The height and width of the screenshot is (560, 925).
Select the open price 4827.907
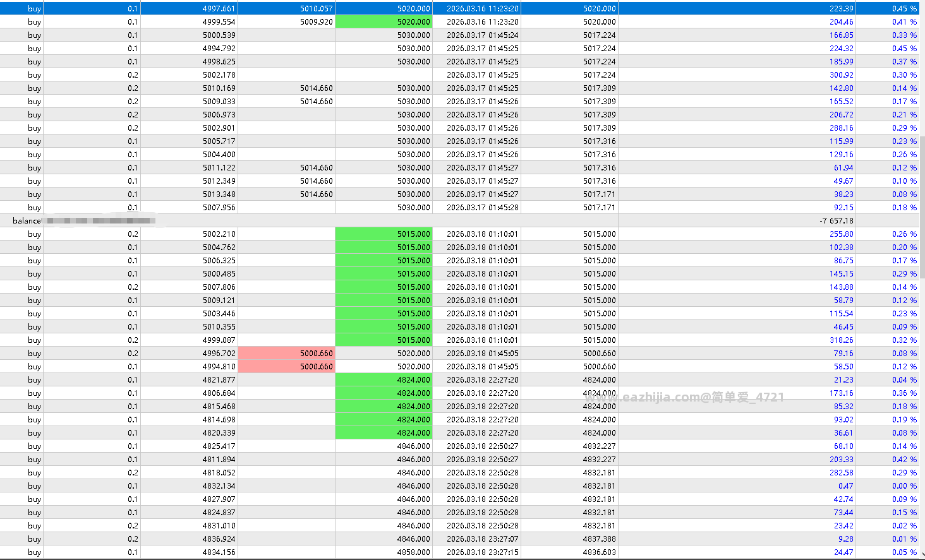(x=219, y=499)
